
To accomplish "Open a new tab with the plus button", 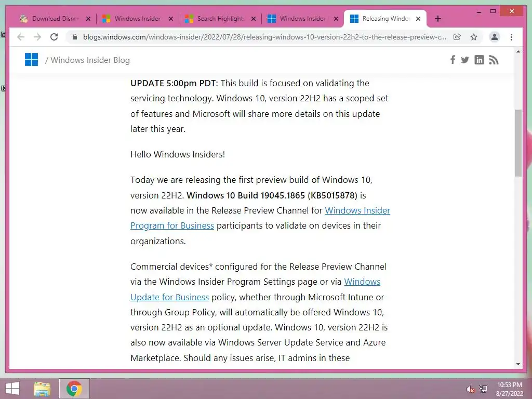I will (437, 19).
